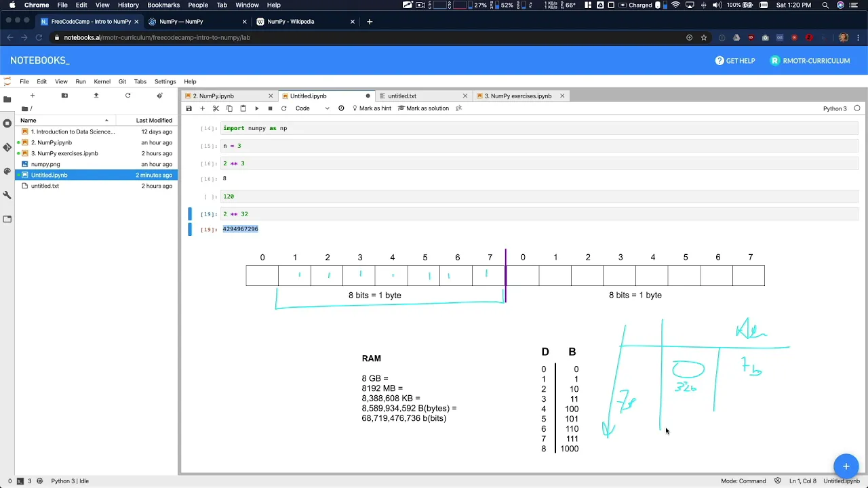Open the Run menu
The width and height of the screenshot is (868, 488).
81,82
